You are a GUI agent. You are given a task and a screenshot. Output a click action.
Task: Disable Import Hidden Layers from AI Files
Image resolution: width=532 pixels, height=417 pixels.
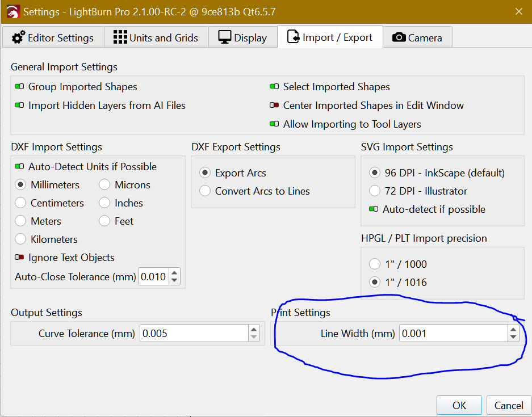point(20,106)
